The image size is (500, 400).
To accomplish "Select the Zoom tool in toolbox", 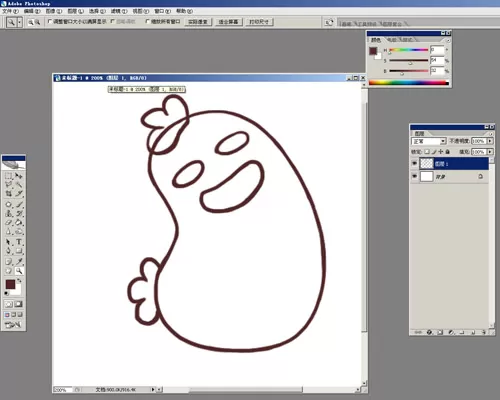I will coord(19,271).
